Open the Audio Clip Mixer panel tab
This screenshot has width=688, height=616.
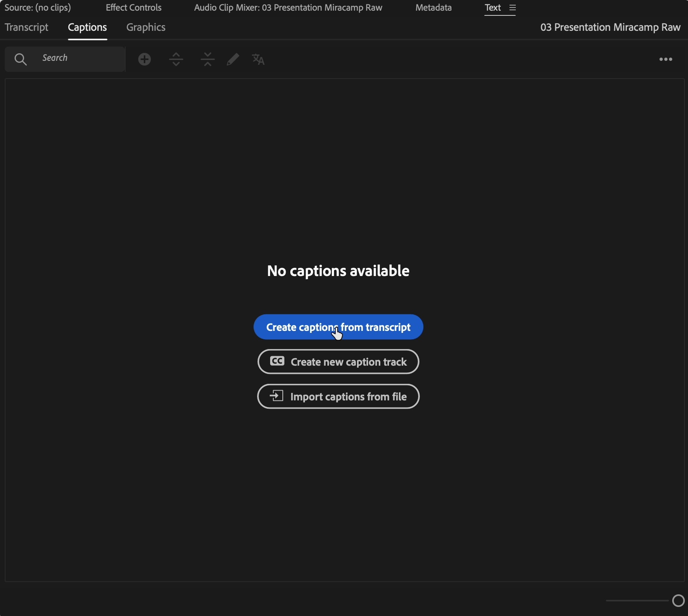tap(288, 8)
